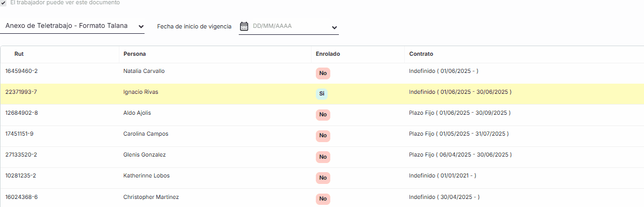Click Natalia Carvallo's 'No' badge
644x207 pixels.
tap(323, 73)
